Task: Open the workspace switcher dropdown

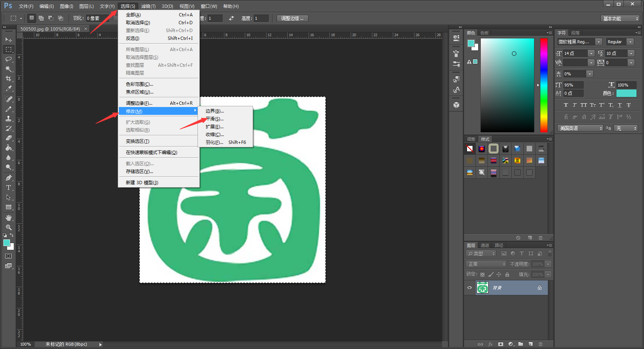Action: [x=620, y=18]
